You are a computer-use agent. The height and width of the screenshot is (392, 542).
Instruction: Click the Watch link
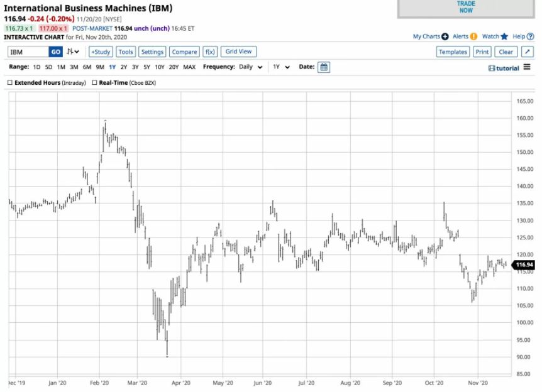pos(490,36)
